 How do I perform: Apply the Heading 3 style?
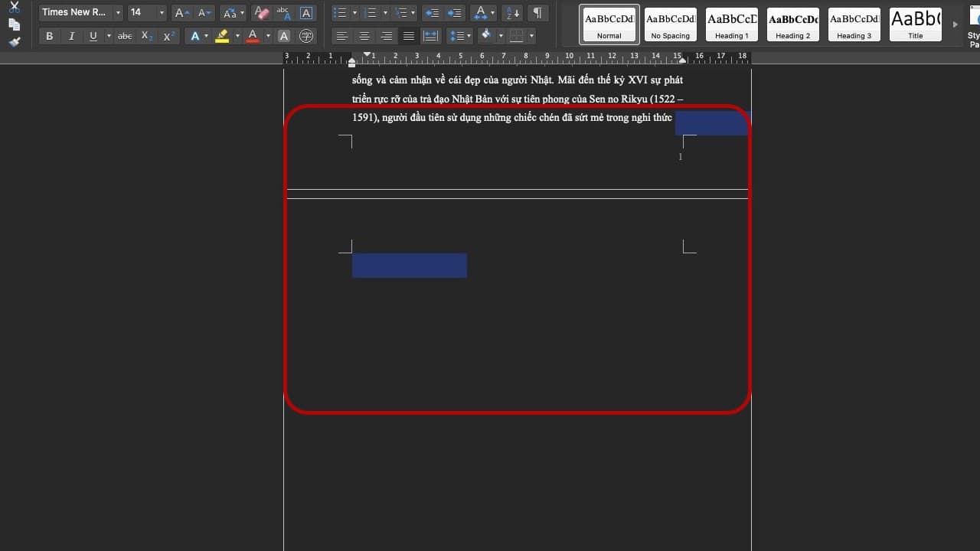tap(854, 24)
